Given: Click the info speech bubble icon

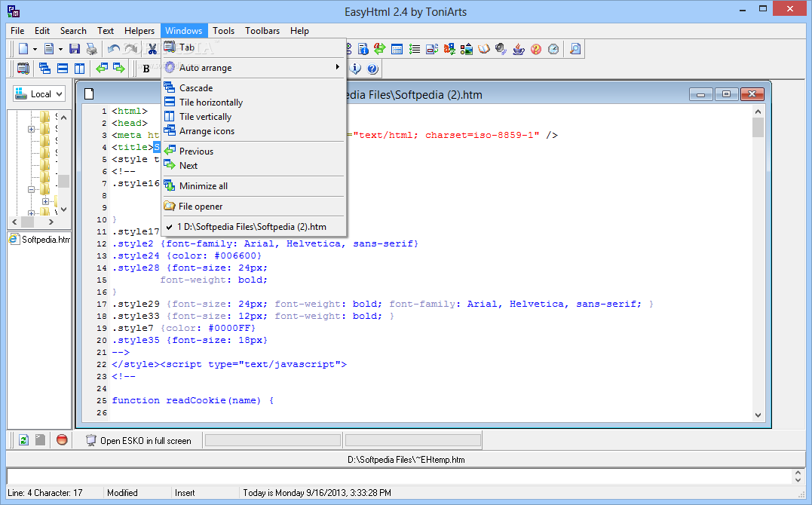Looking at the screenshot, I should pos(356,69).
